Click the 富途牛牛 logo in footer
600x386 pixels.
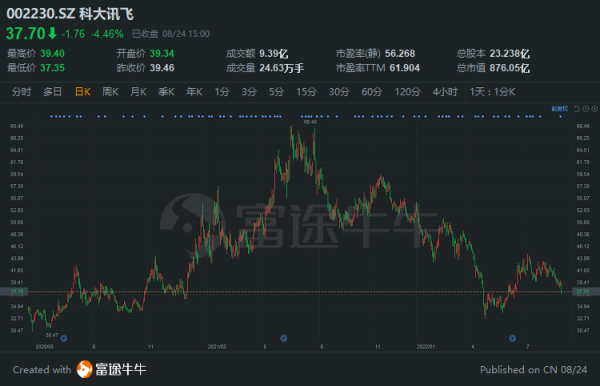point(111,369)
